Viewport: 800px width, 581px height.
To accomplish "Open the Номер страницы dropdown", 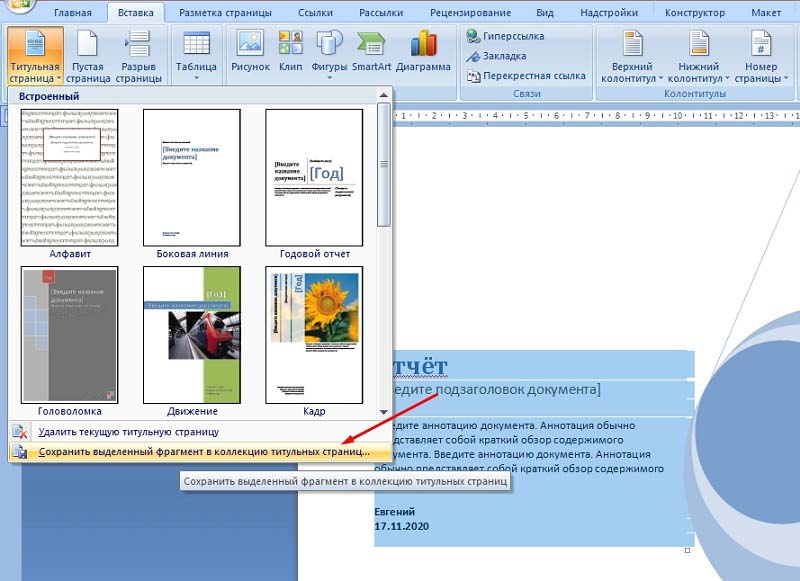I will pyautogui.click(x=761, y=56).
